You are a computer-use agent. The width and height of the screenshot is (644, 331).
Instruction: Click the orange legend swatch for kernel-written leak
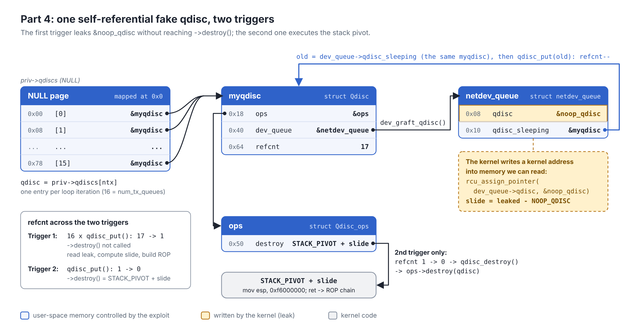(x=205, y=316)
